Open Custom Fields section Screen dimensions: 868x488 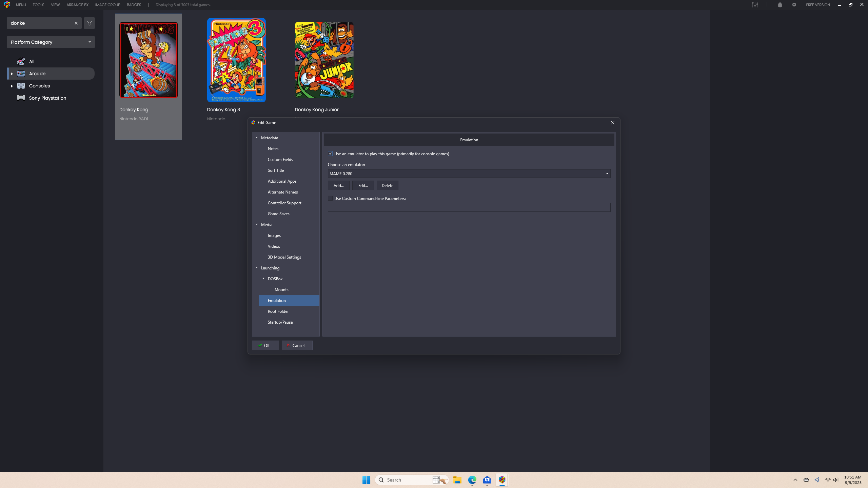280,159
